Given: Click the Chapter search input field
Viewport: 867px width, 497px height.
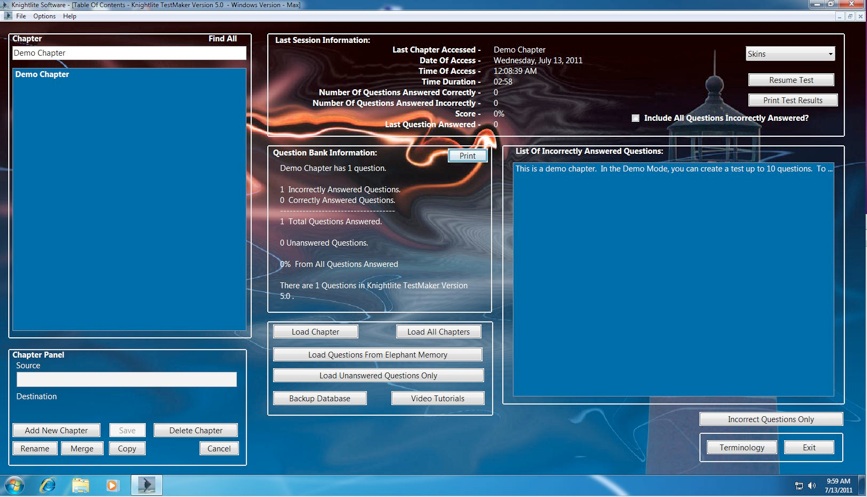Looking at the screenshot, I should pos(129,53).
